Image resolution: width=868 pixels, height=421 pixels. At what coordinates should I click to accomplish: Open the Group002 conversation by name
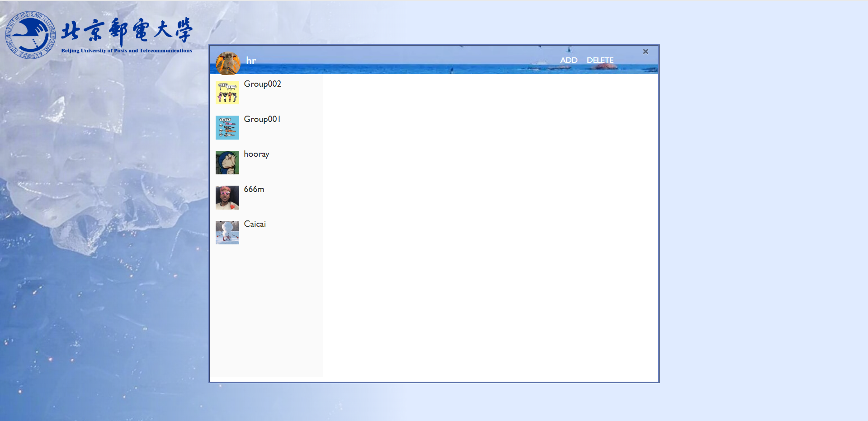[262, 84]
